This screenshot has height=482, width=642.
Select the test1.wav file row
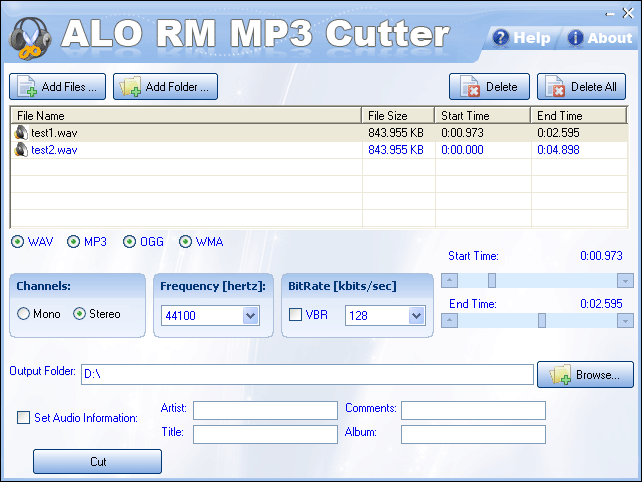319,133
